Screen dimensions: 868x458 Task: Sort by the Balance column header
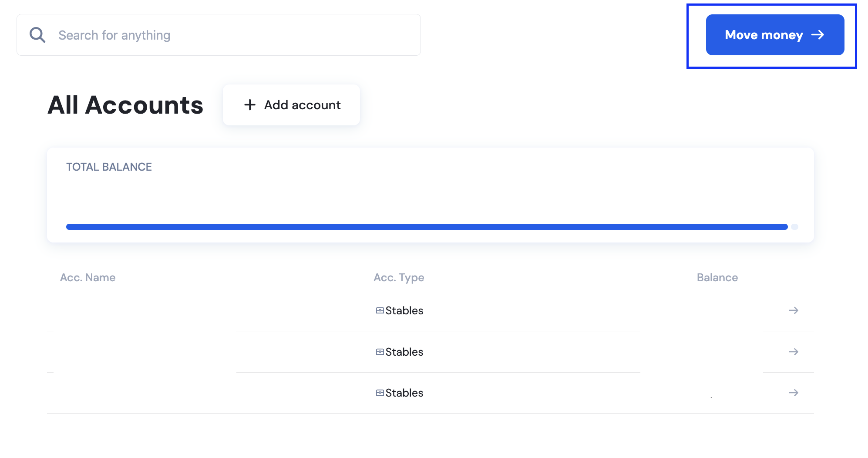point(717,278)
